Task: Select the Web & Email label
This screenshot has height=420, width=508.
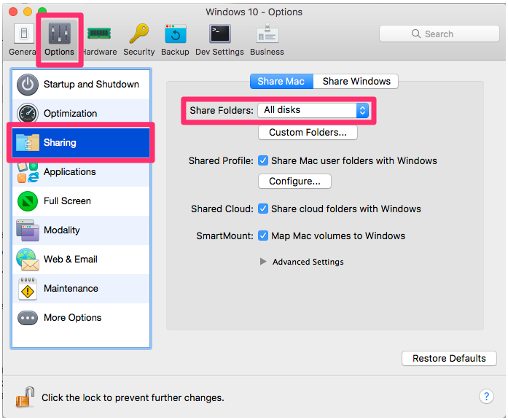Action: [70, 260]
